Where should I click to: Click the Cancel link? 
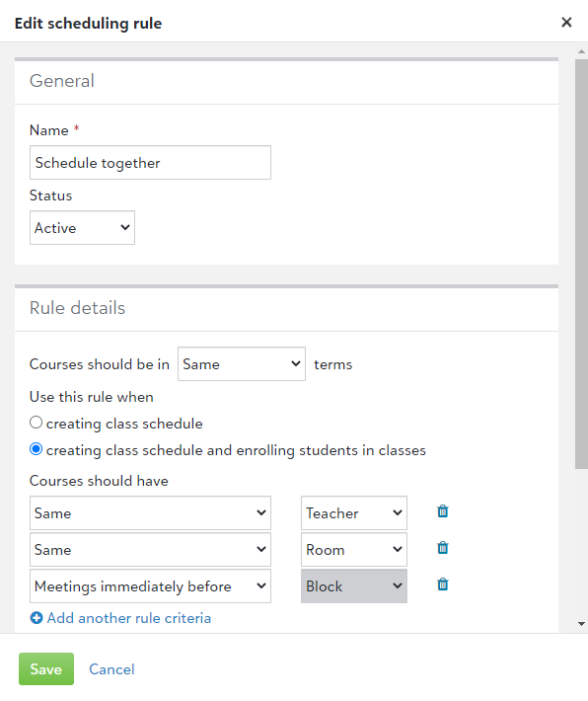pos(111,668)
